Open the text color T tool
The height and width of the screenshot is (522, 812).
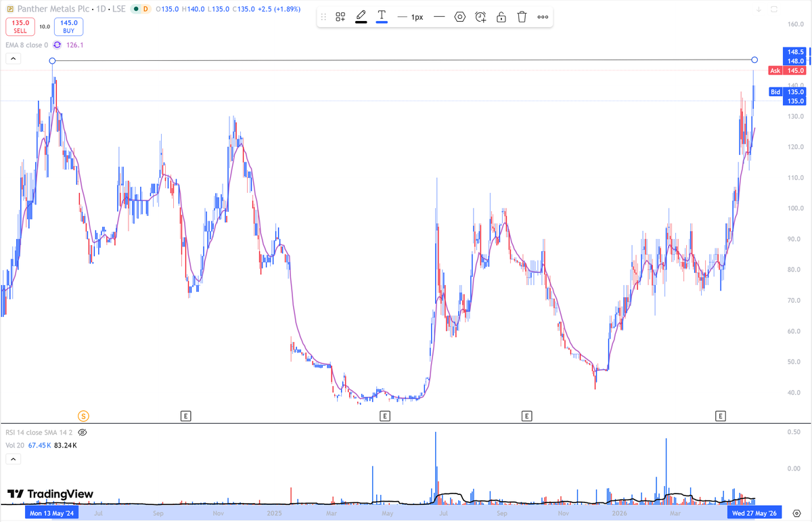click(382, 16)
